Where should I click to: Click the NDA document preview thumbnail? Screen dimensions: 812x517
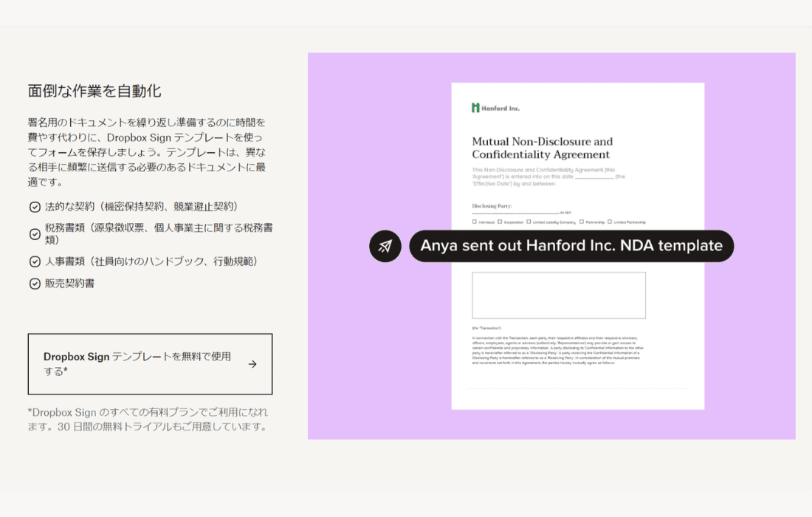[x=577, y=246]
